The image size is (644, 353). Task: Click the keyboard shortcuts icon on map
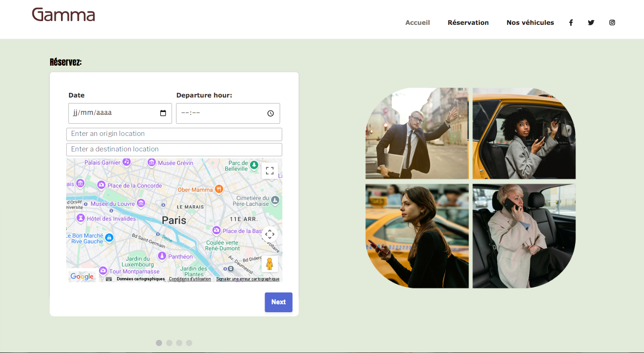tap(109, 279)
